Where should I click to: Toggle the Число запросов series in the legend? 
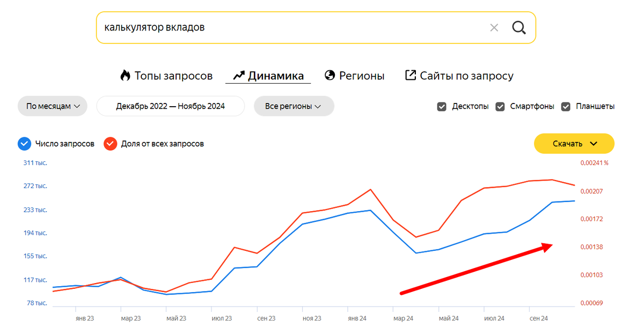24,144
